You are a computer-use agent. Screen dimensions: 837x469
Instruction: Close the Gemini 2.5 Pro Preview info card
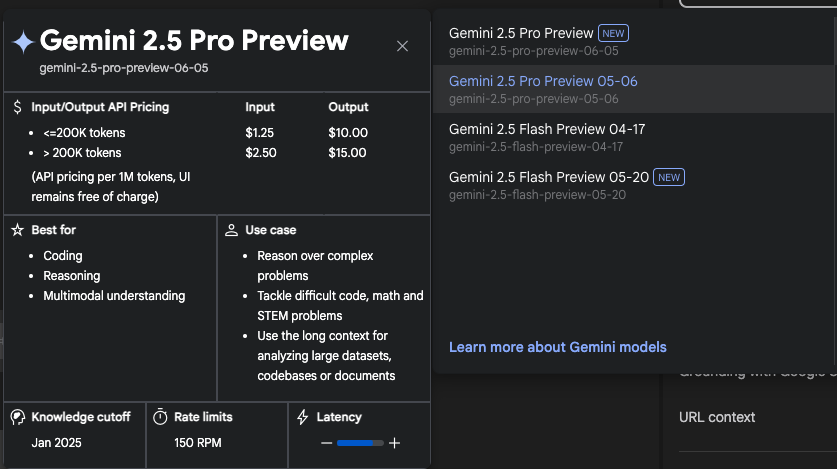402,46
